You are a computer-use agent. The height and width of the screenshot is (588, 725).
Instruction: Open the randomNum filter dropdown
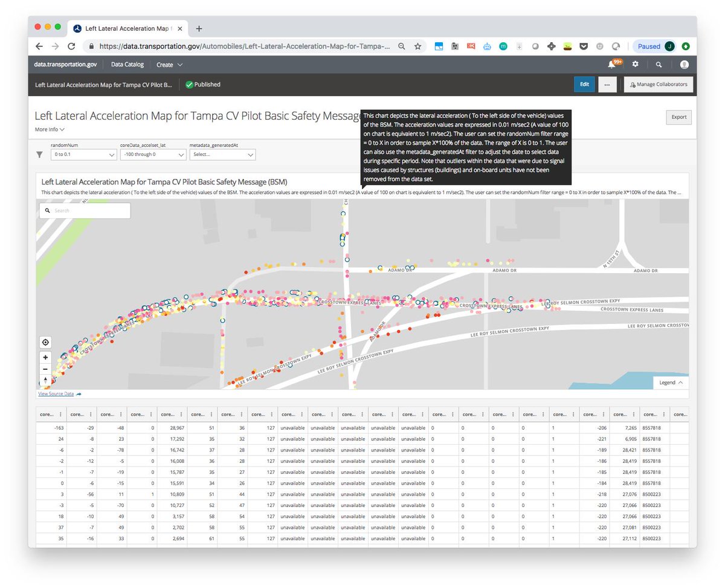click(x=83, y=155)
